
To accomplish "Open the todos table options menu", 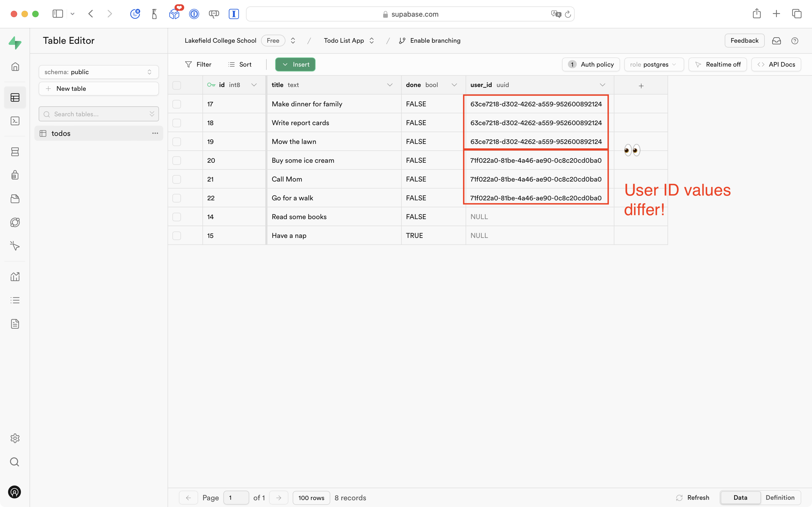I will point(155,133).
